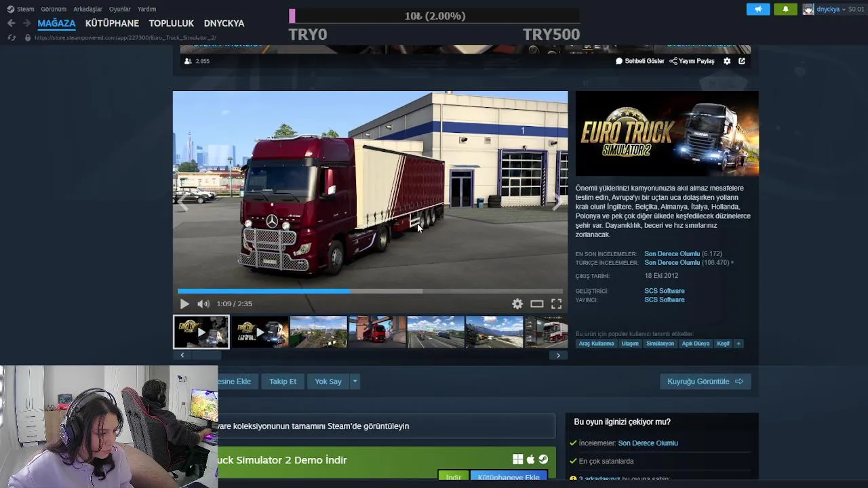Click the SteamOS platform icon on demo bar

[x=543, y=460]
